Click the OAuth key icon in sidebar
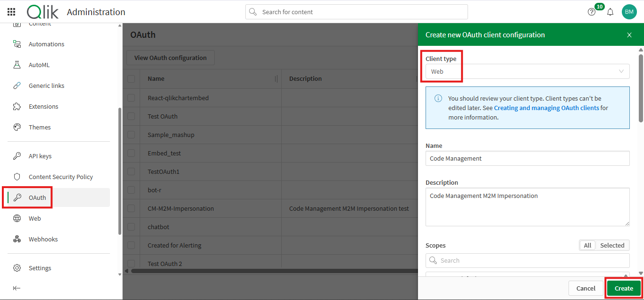Image resolution: width=644 pixels, height=300 pixels. 17,197
